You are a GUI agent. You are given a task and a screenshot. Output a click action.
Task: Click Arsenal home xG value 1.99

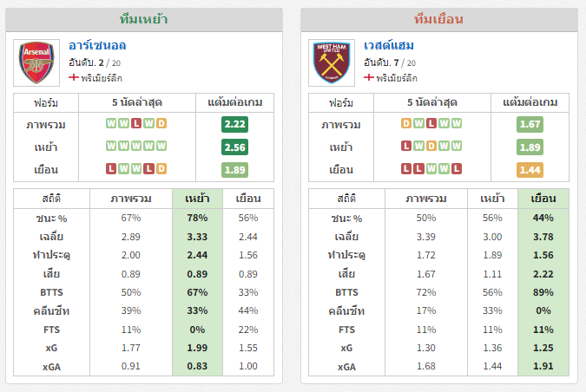pyautogui.click(x=197, y=348)
